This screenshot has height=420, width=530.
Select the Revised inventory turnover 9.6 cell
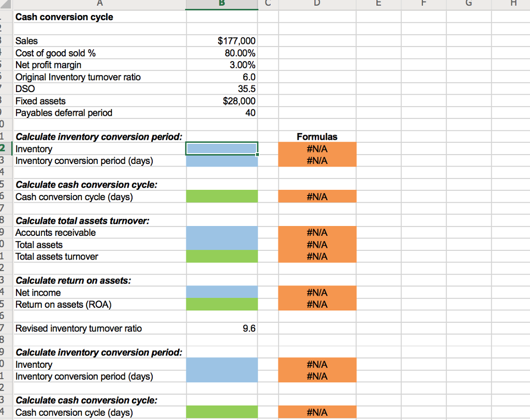pyautogui.click(x=222, y=328)
